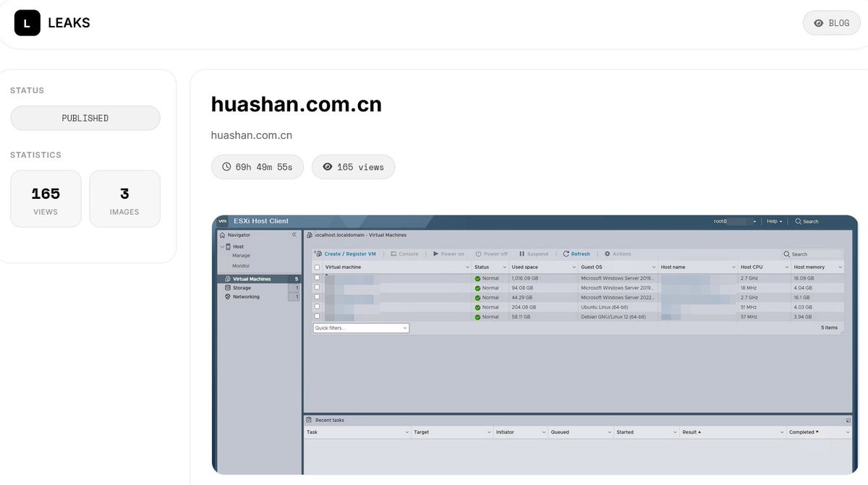Click the huashan.com.cn subtitle text
868x485 pixels.
click(252, 135)
